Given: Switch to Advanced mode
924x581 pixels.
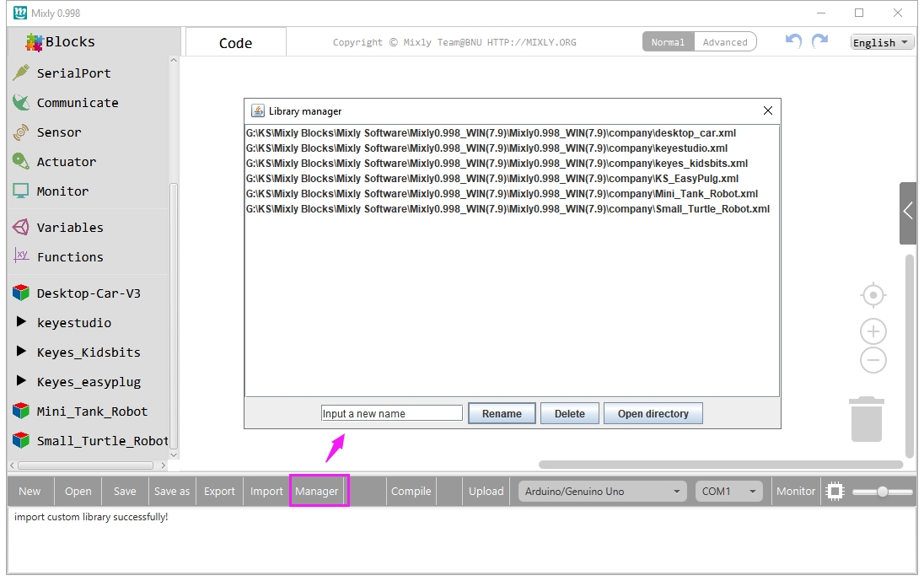Looking at the screenshot, I should tap(725, 42).
